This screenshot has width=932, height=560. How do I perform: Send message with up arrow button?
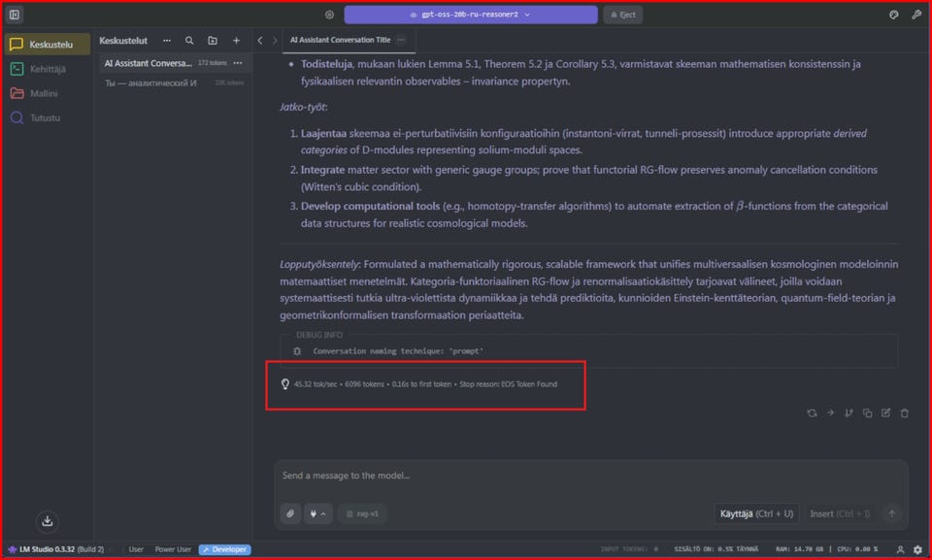[891, 513]
